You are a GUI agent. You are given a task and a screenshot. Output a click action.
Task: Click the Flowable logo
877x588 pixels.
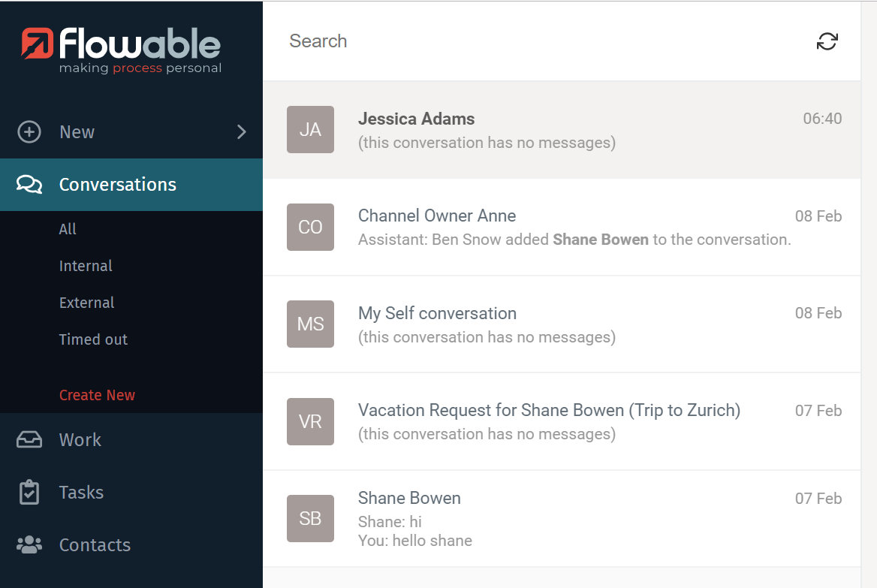point(120,47)
